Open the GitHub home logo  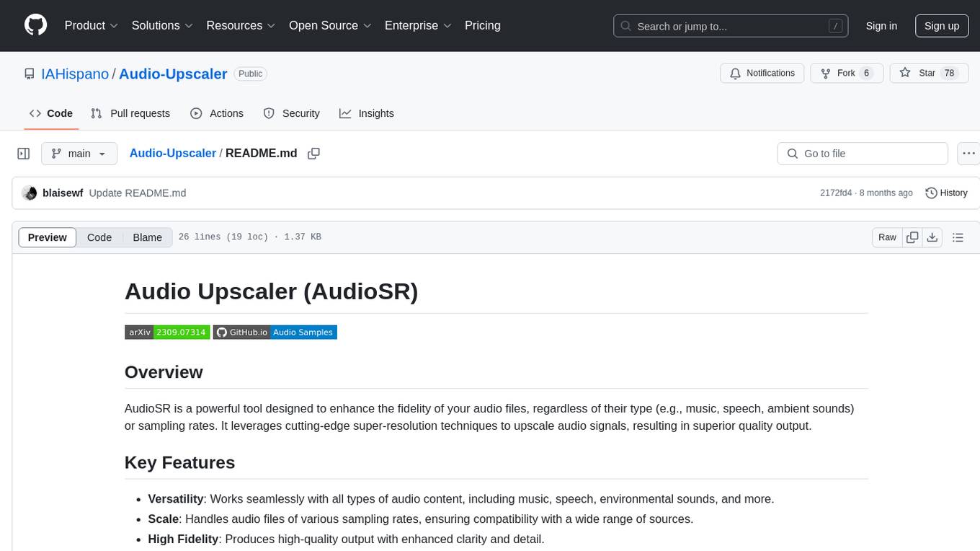35,25
